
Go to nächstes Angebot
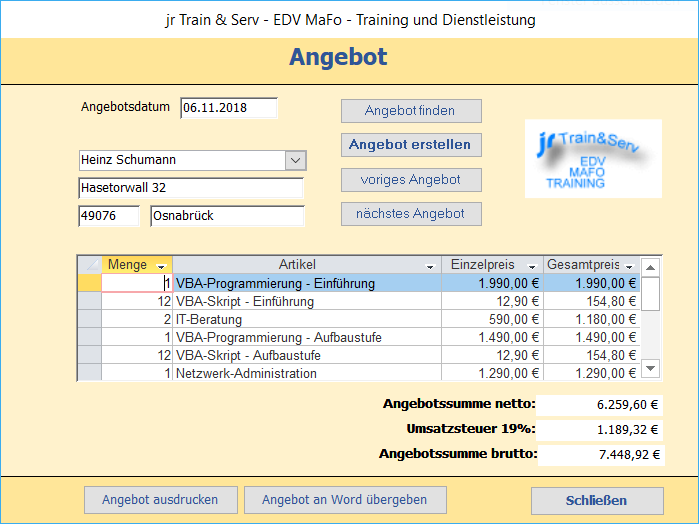coord(411,214)
